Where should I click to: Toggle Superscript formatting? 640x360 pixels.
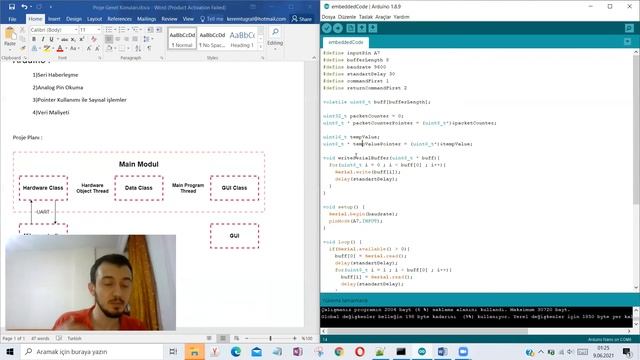[82, 39]
